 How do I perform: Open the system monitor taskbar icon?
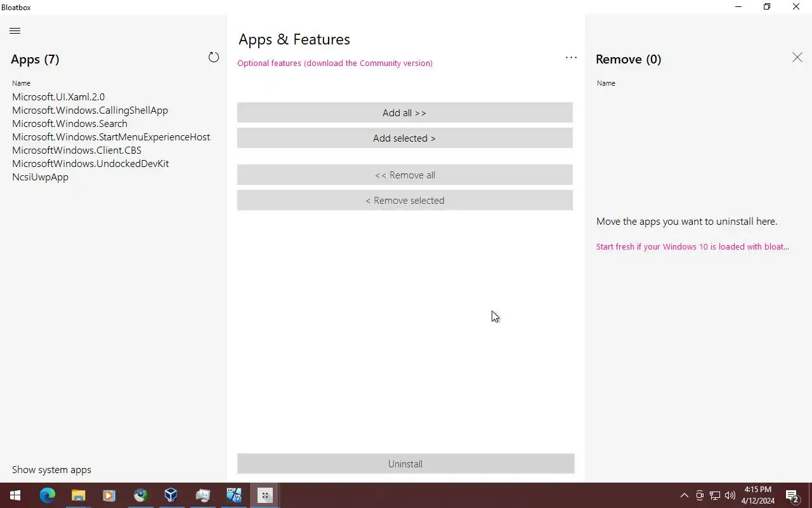202,495
